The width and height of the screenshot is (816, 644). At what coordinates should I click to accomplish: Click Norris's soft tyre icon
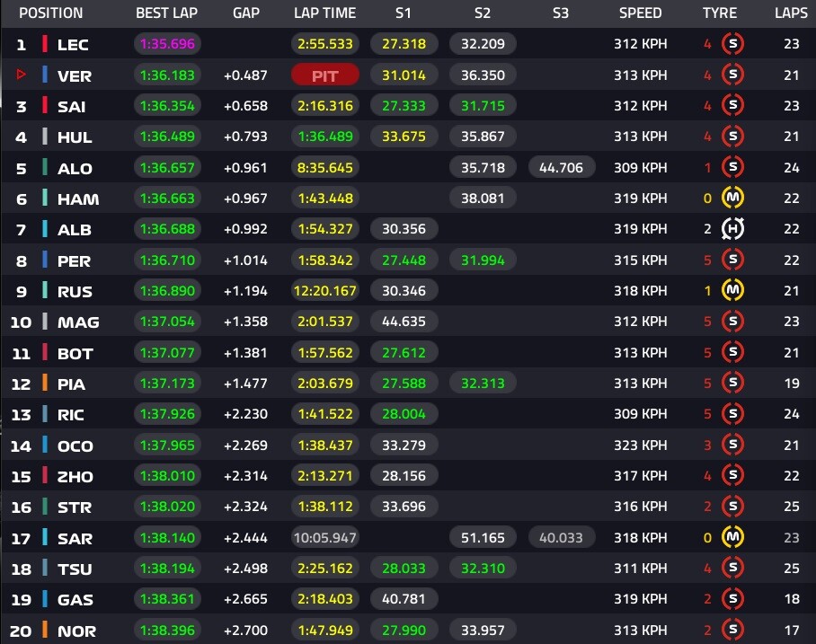coord(732,630)
